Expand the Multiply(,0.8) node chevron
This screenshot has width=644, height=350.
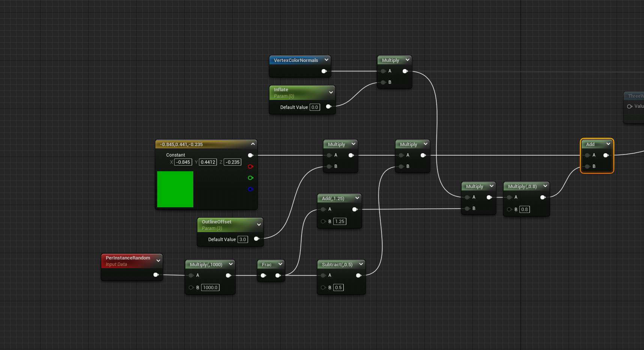click(545, 186)
